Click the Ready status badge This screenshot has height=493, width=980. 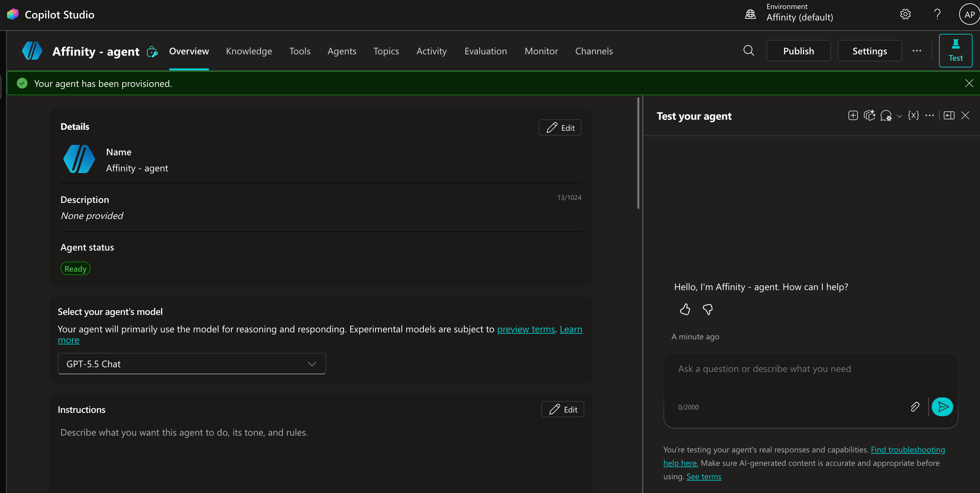[x=75, y=268]
